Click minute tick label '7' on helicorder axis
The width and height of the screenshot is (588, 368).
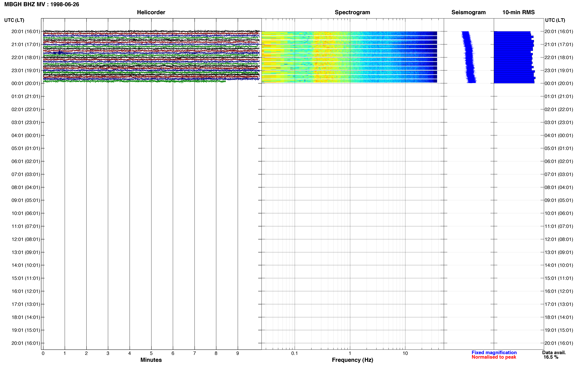(195, 353)
